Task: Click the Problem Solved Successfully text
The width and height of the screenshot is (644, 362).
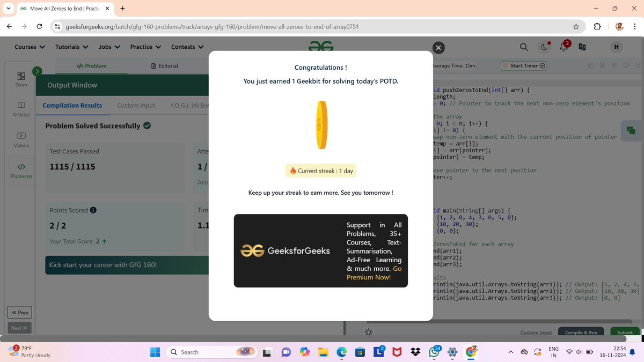Action: (92, 125)
